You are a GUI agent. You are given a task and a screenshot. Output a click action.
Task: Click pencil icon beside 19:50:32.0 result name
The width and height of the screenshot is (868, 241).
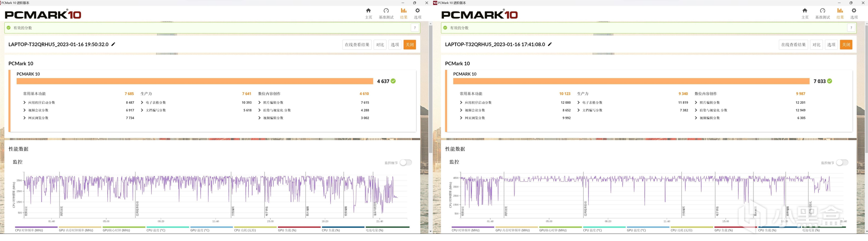point(113,44)
